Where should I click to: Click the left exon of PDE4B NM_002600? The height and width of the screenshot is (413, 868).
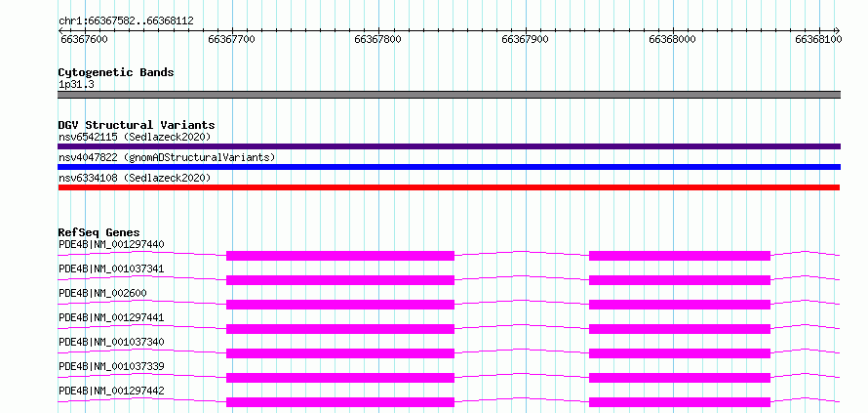(340, 305)
